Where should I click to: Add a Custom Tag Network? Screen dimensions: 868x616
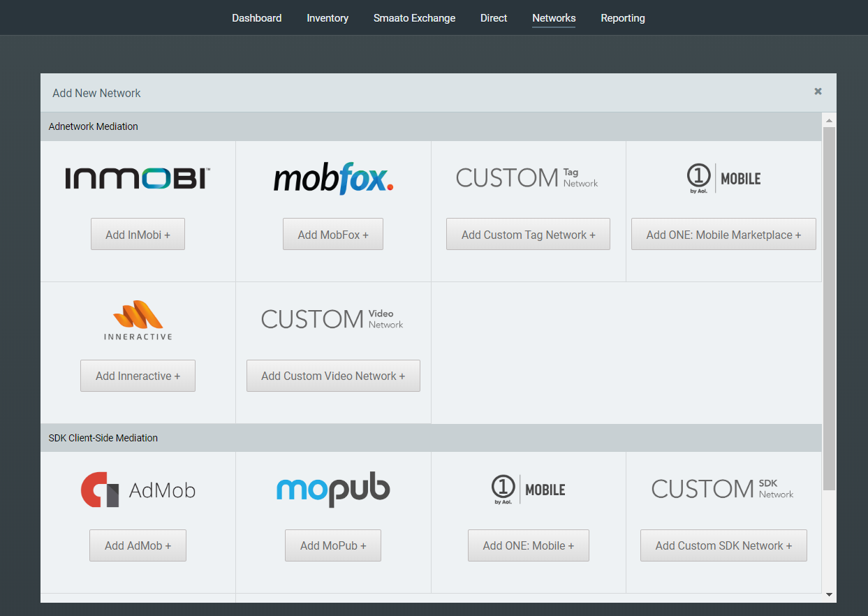tap(528, 235)
